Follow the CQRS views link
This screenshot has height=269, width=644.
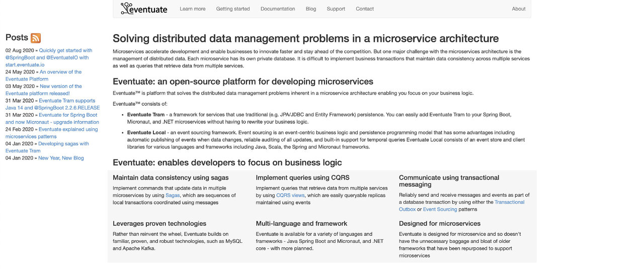pos(290,195)
